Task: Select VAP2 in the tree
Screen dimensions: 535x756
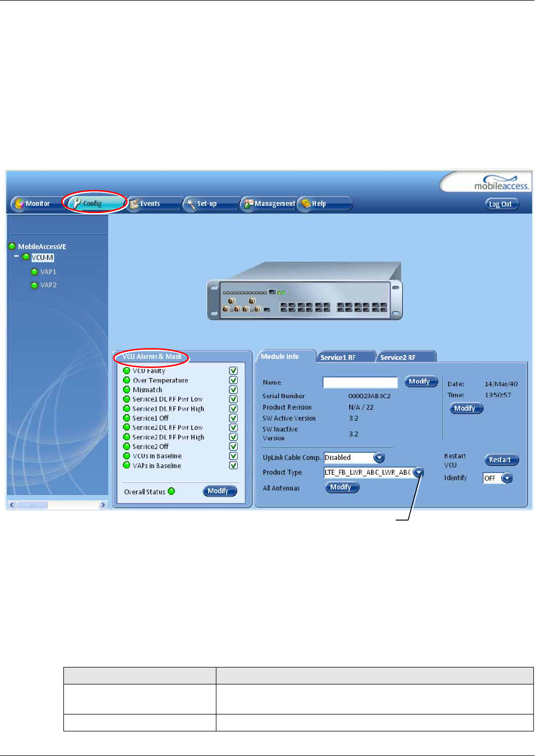Action: click(x=48, y=285)
